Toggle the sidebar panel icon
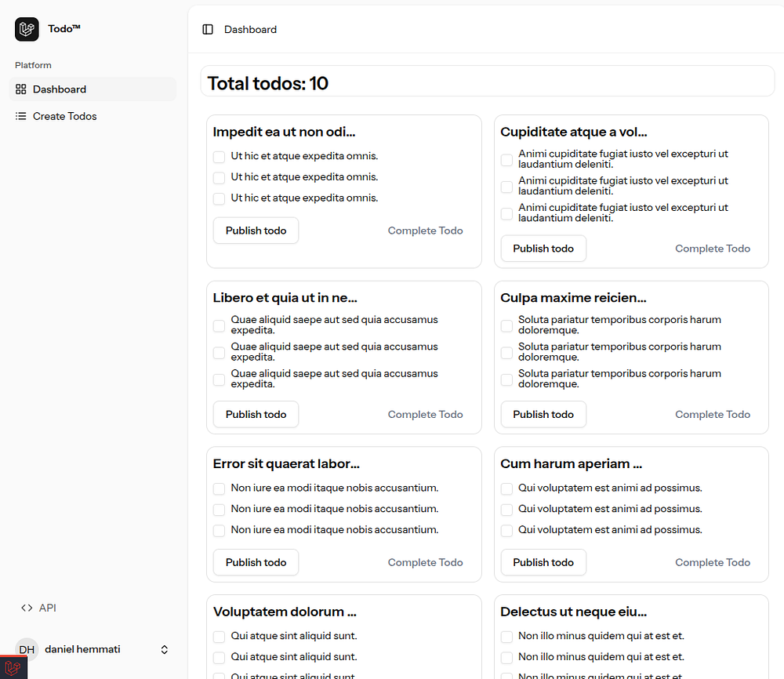The image size is (784, 679). [x=208, y=30]
